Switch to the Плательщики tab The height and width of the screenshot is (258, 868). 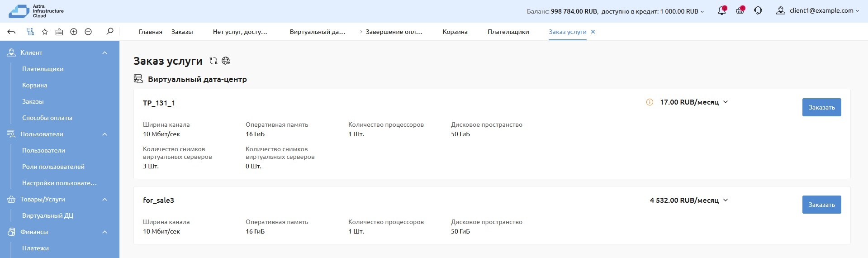coord(508,32)
